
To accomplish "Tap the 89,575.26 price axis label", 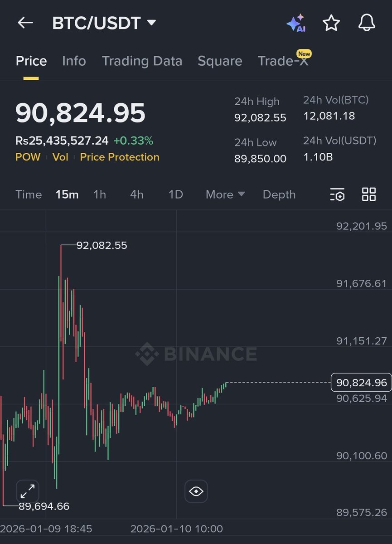I will point(362,512).
